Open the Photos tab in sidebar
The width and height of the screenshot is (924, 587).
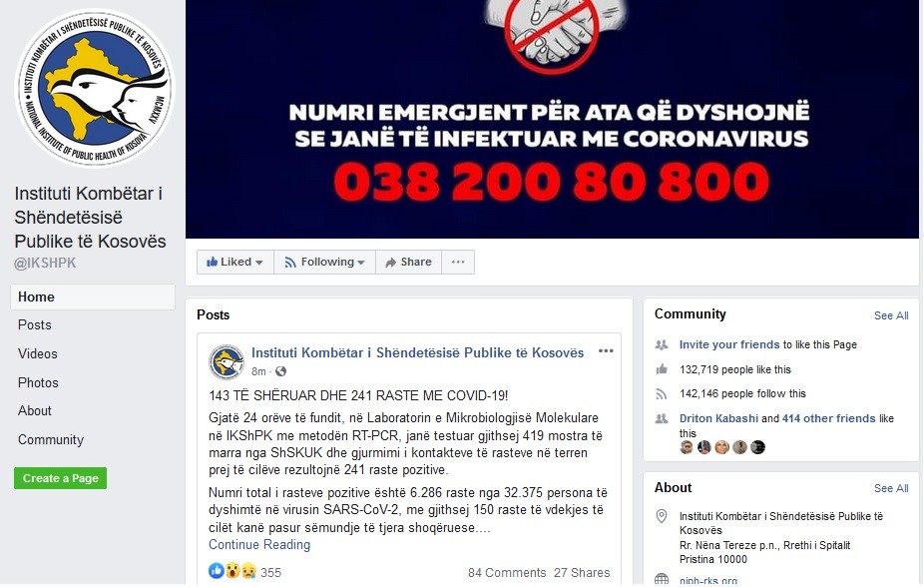click(x=38, y=382)
